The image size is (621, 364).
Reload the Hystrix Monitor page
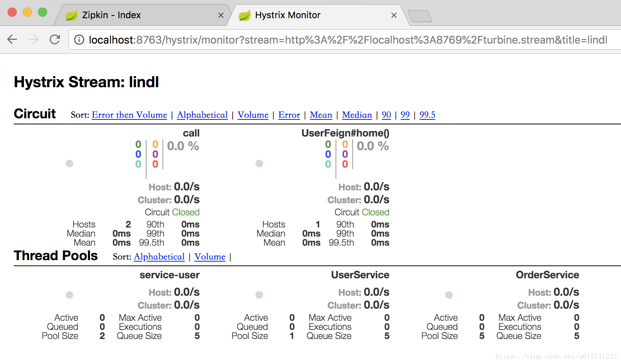[55, 39]
